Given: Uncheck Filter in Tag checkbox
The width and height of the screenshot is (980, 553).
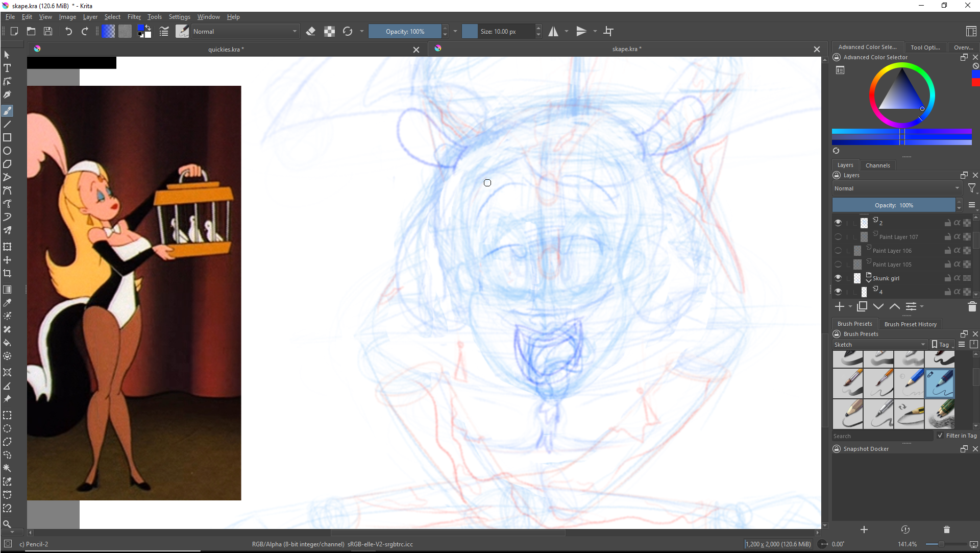Looking at the screenshot, I should (x=940, y=436).
